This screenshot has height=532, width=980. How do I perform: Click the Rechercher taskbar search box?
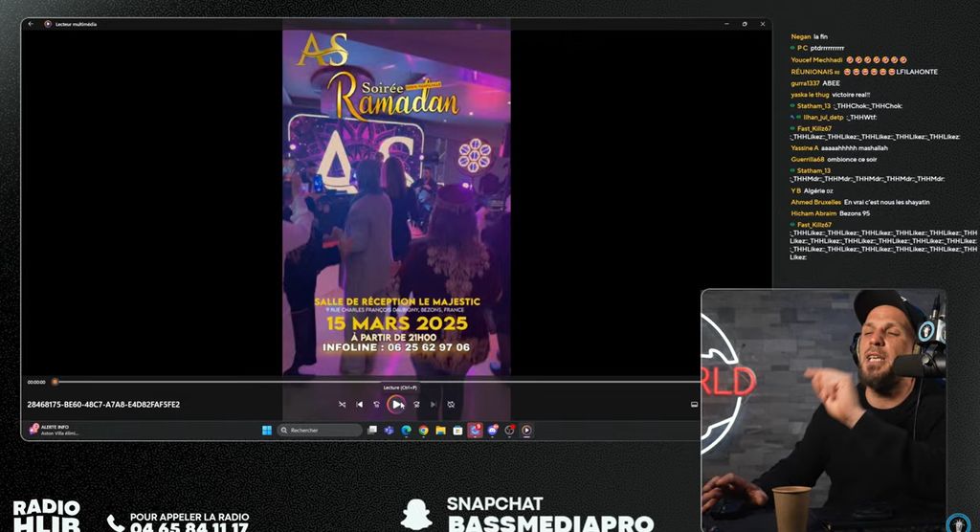[320, 431]
